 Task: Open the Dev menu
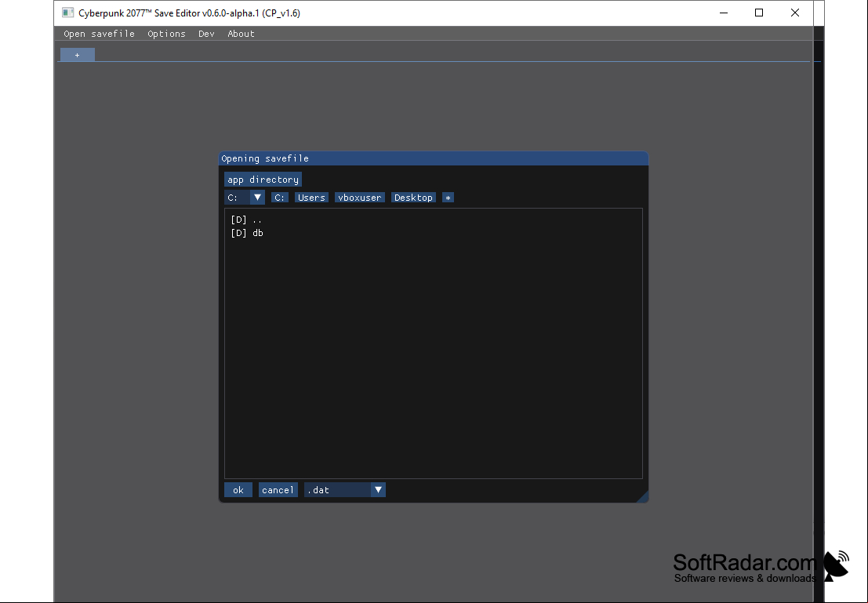click(x=206, y=34)
